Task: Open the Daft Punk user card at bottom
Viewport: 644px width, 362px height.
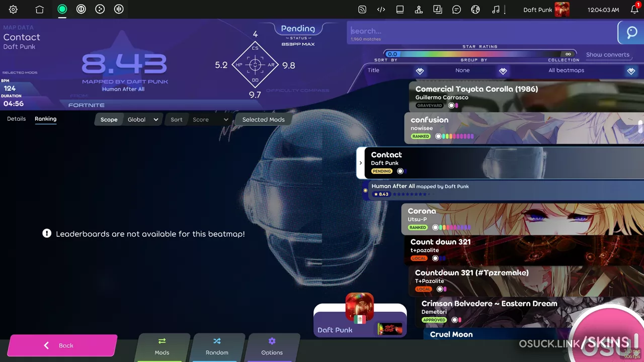Action: (x=360, y=320)
